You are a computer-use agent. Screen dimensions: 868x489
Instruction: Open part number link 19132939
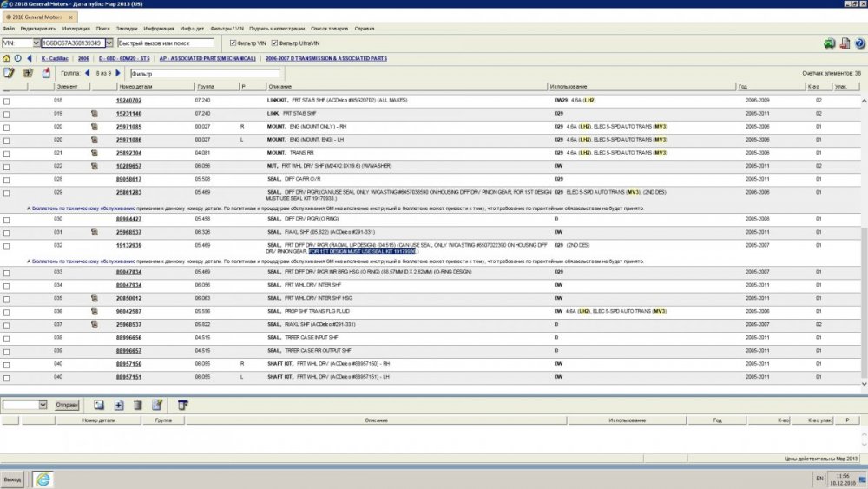(x=129, y=245)
